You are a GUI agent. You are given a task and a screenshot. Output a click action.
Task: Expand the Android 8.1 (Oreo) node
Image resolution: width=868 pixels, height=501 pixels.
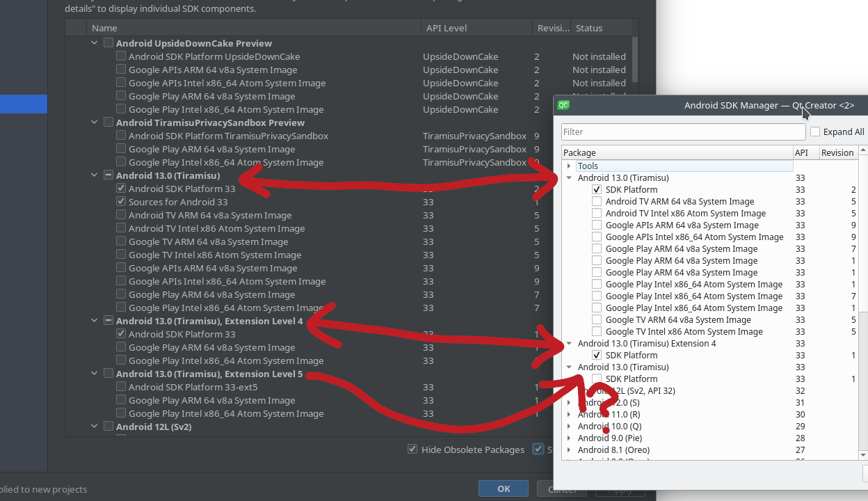pos(569,450)
